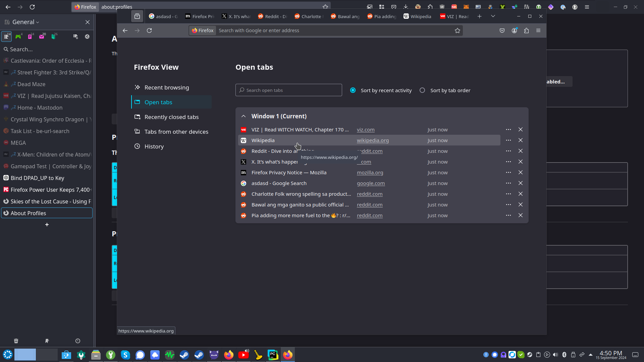Open the Charlotte Folk wrong spelling row
The image size is (644, 362).
[x=369, y=194]
